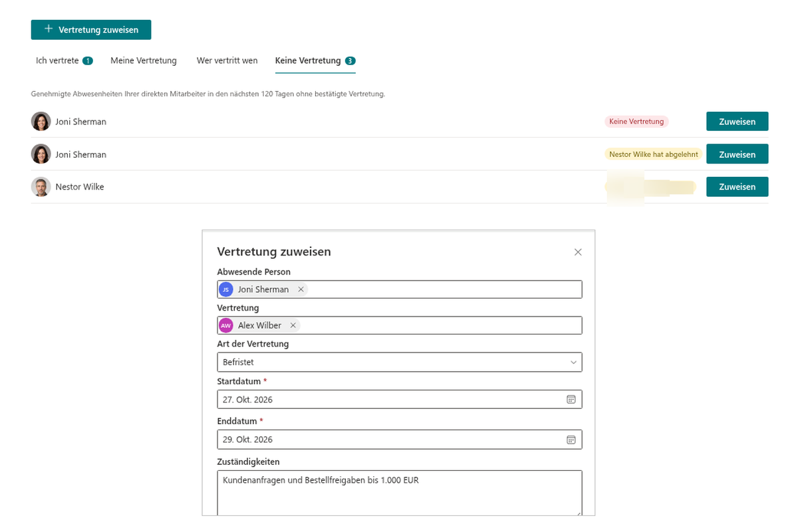The width and height of the screenshot is (798, 532).
Task: Click into the Zuständigkeiten text area
Action: [x=400, y=493]
